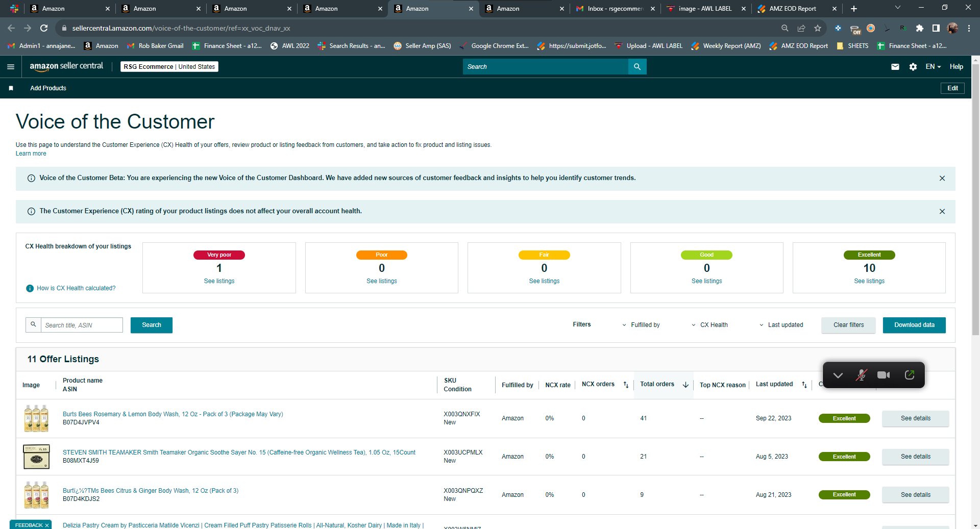
Task: Open the Burts Bees Citrus & Ginger listing title
Action: [151, 491]
